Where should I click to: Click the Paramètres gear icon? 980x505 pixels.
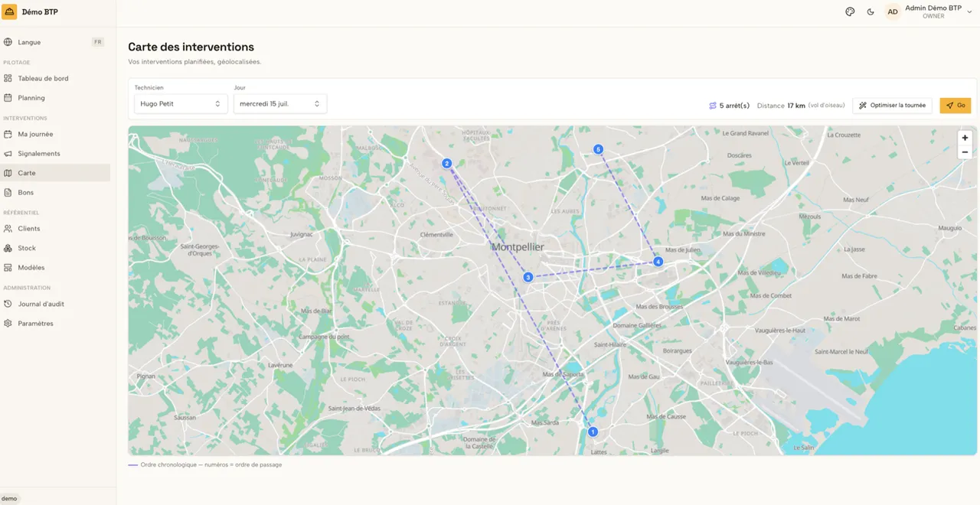[x=8, y=324]
